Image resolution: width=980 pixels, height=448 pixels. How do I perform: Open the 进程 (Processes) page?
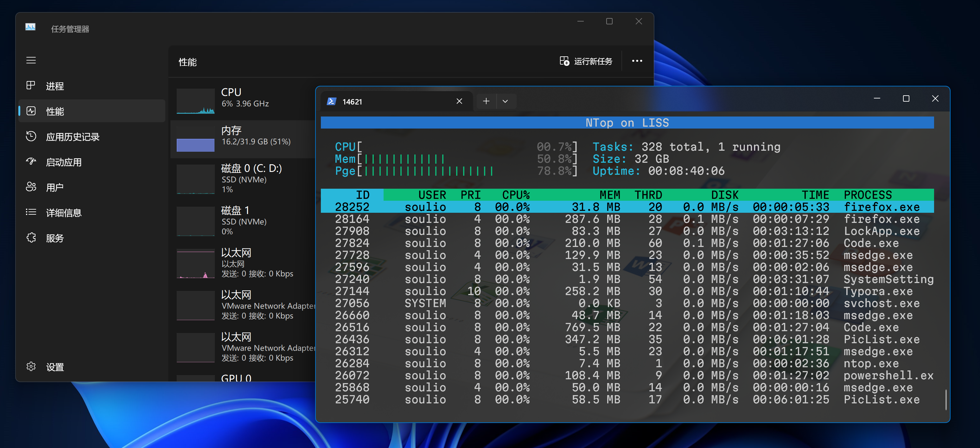coord(54,86)
